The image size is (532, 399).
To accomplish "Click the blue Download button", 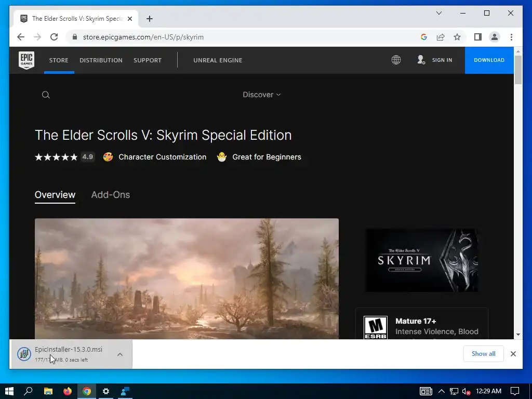I will pos(489,60).
